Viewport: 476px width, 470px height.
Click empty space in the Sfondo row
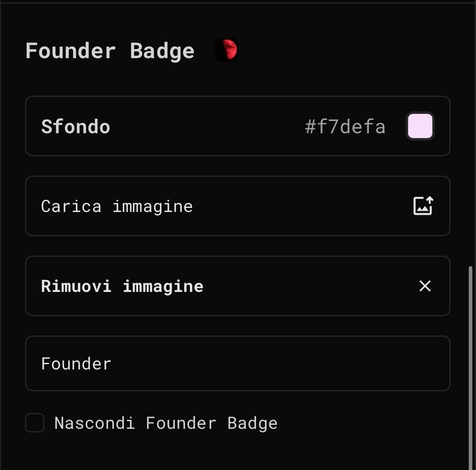(202, 126)
